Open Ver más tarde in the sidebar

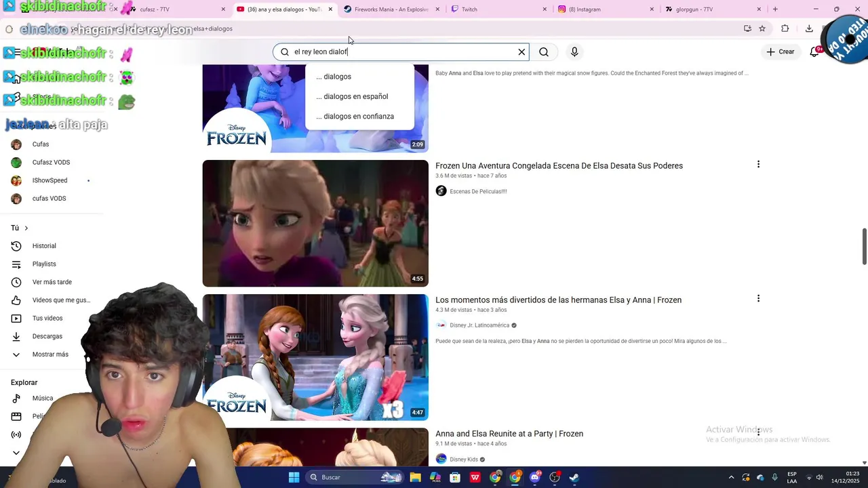(x=51, y=282)
